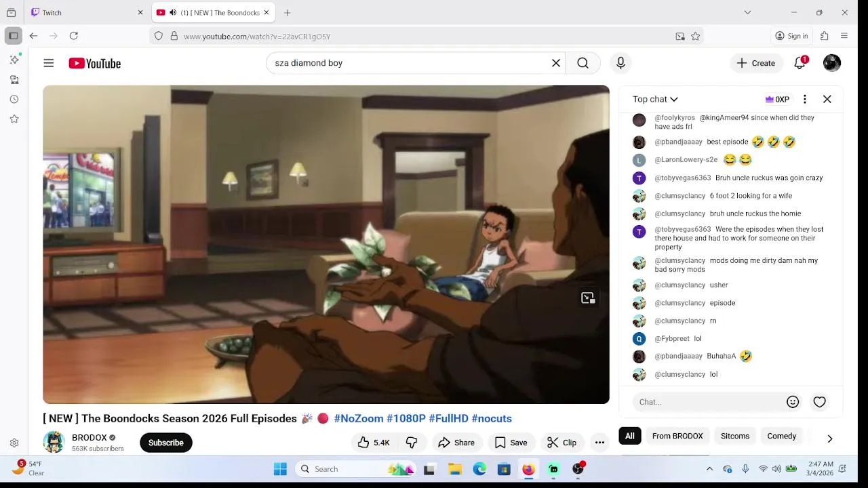The image size is (868, 488).
Task: Show more filter chips arrow
Action: click(x=830, y=439)
